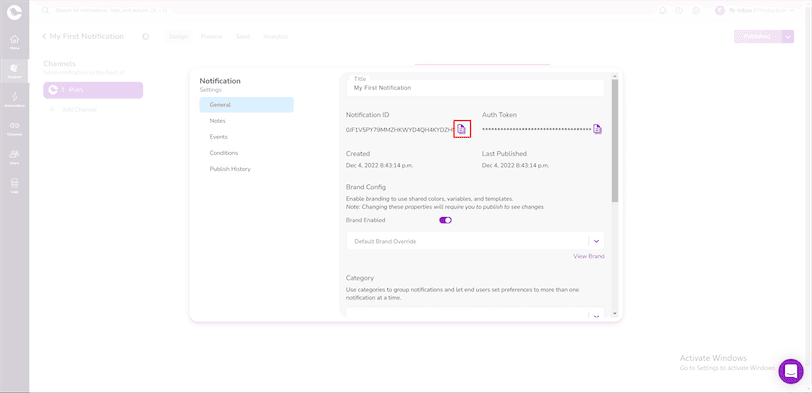Viewport: 812px width, 393px height.
Task: Open the Intercom chat bubble
Action: click(x=791, y=371)
